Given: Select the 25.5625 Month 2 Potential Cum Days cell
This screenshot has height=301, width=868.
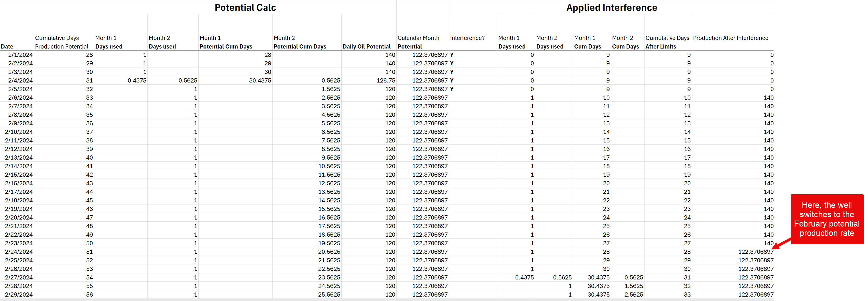Looking at the screenshot, I should (x=329, y=295).
